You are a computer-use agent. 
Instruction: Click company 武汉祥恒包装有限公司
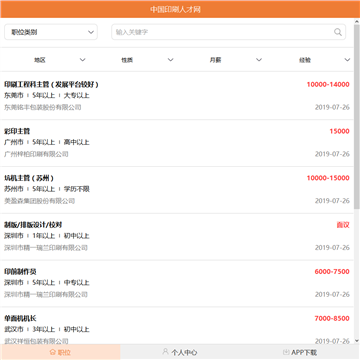coord(36,341)
